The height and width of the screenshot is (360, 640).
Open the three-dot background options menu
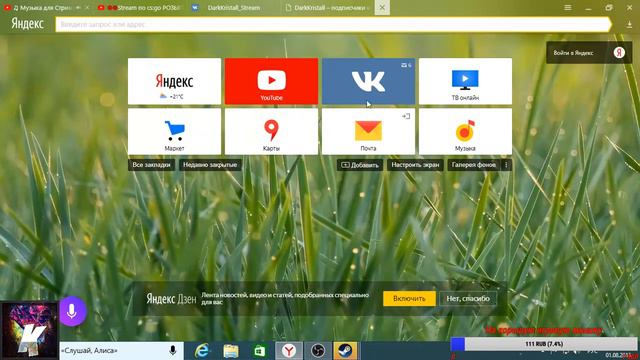506,165
